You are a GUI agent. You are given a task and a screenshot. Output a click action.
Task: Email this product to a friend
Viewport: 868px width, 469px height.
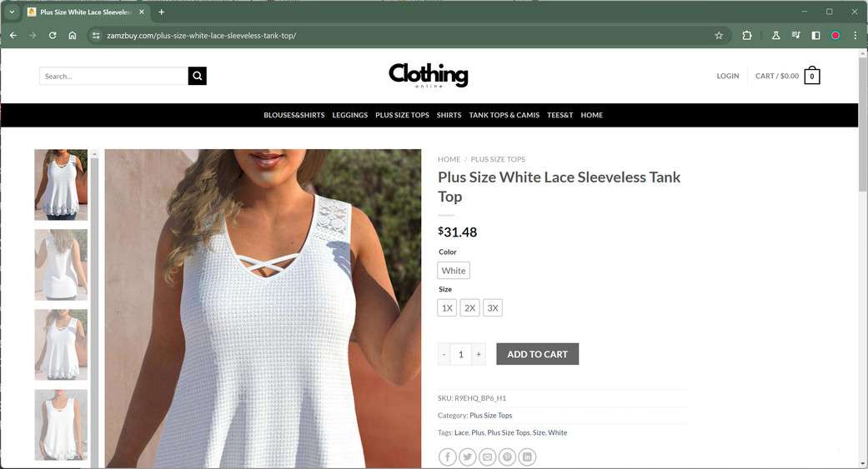[x=487, y=457]
